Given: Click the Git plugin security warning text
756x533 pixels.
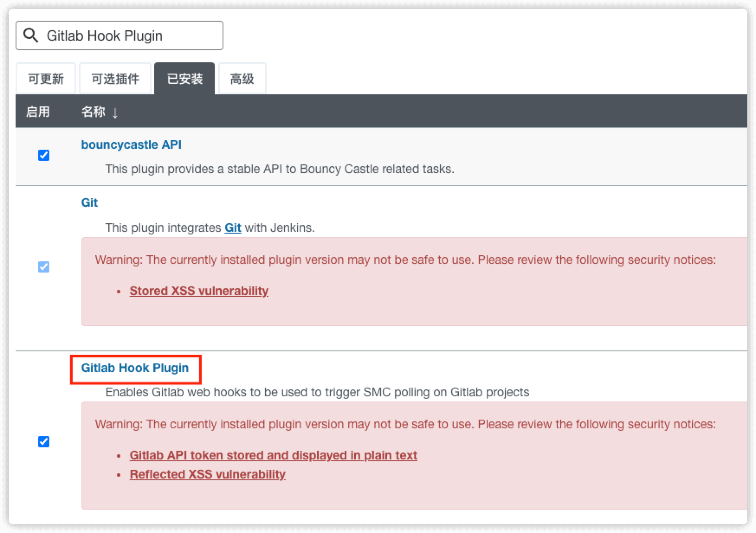Looking at the screenshot, I should coord(405,260).
